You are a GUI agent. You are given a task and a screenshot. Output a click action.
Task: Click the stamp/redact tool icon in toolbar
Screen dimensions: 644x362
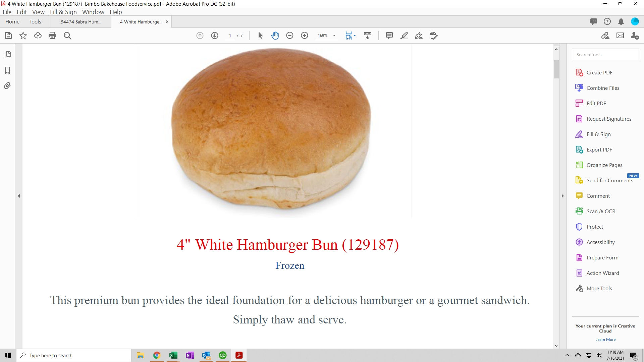click(434, 36)
